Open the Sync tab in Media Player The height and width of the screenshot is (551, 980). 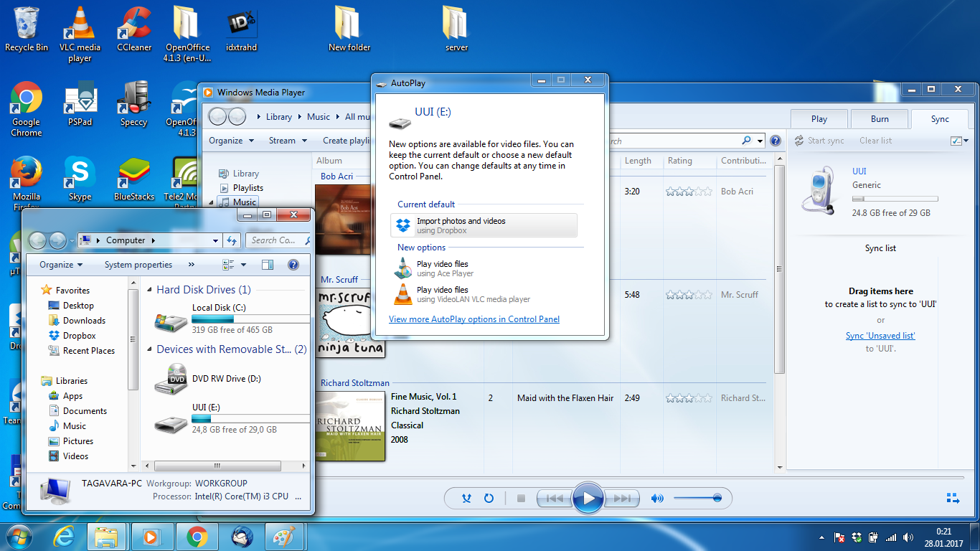(940, 119)
